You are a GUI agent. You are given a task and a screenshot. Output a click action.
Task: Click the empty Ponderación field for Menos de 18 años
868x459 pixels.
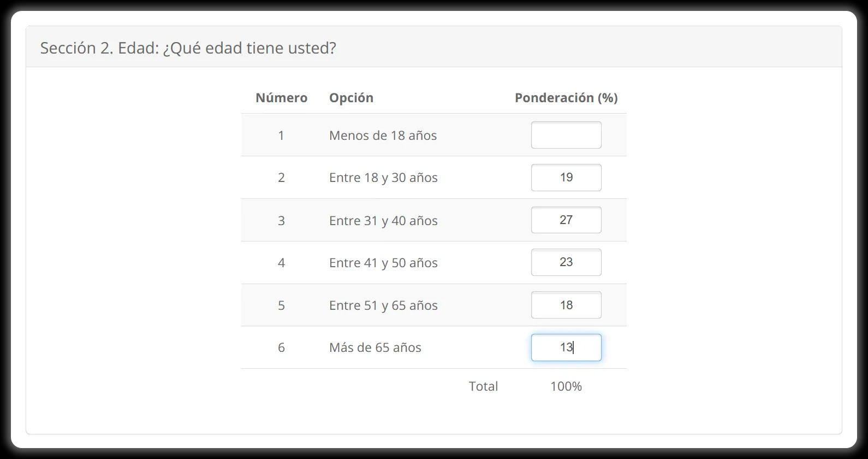(566, 134)
